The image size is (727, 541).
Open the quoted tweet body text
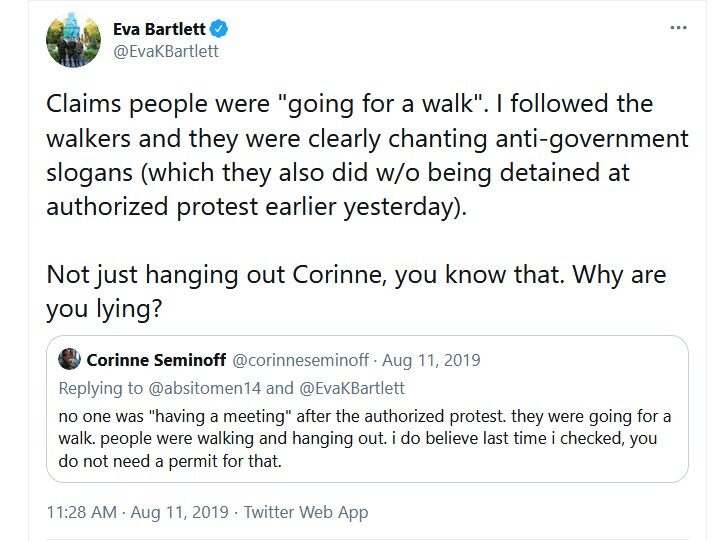[x=364, y=439]
